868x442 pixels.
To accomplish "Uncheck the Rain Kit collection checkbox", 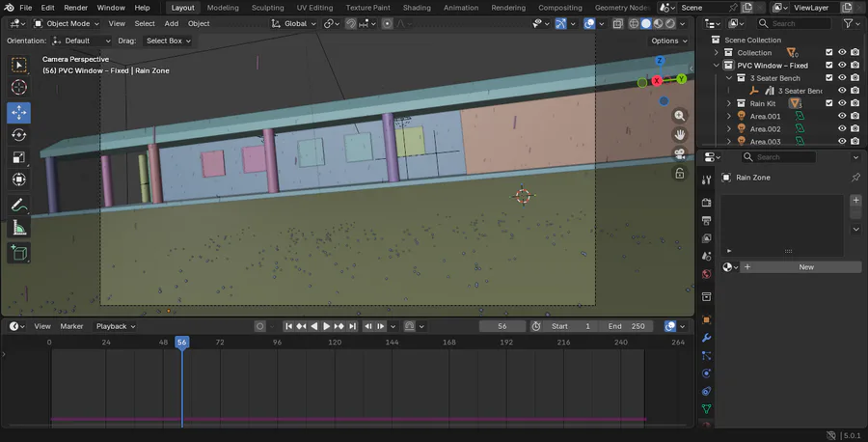I will point(828,103).
